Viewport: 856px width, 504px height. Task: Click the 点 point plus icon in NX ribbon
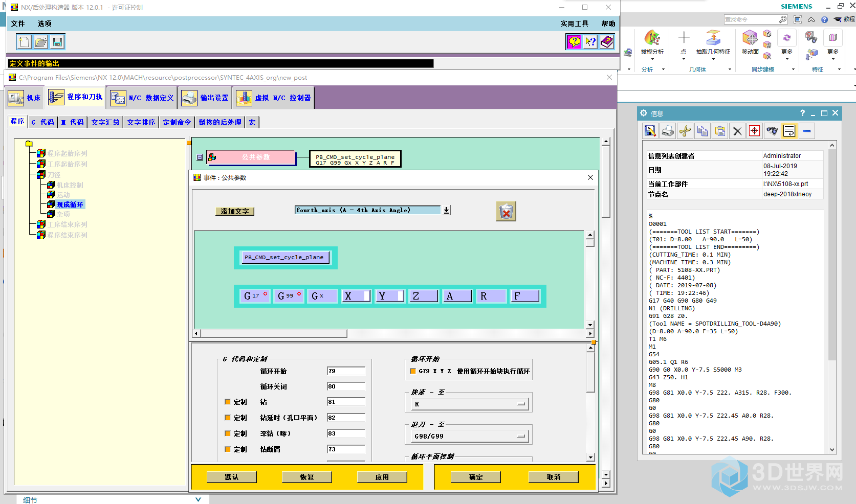[x=684, y=37]
